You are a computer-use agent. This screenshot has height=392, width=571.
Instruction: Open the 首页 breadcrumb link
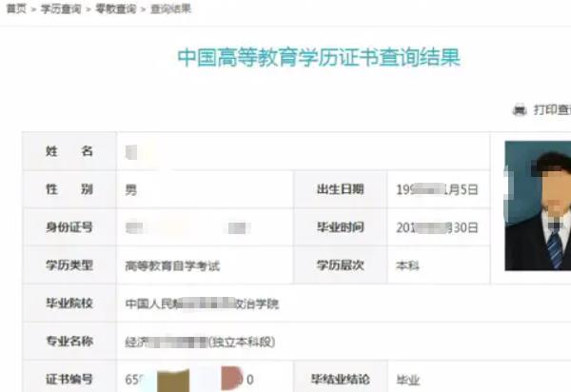(x=16, y=9)
